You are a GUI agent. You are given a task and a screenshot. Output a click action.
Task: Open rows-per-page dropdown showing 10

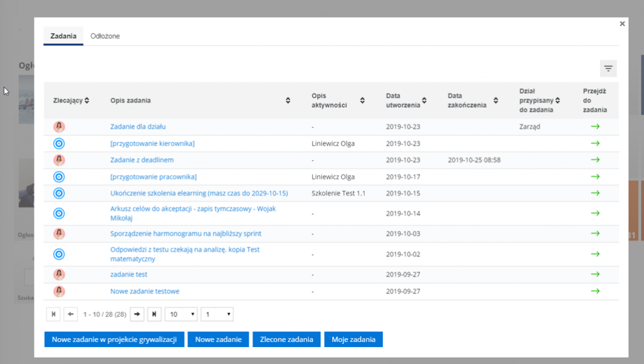(x=181, y=314)
